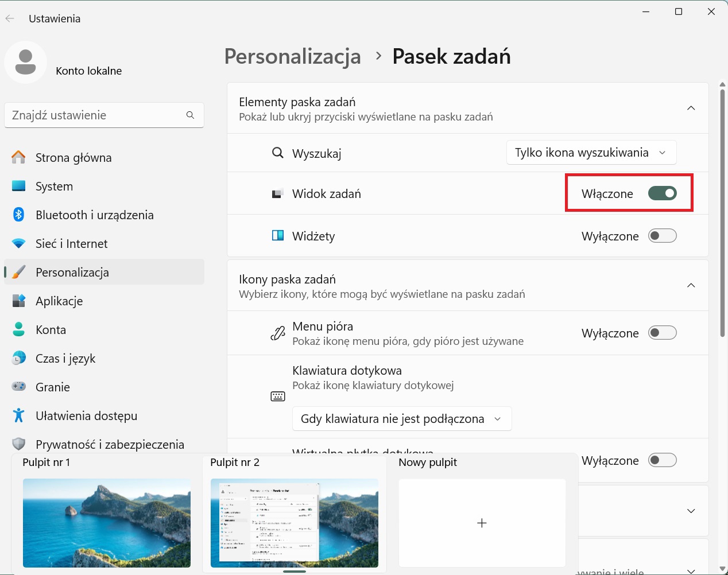Switch to the Pulpit nr 1 thumbnail
Image resolution: width=728 pixels, height=575 pixels.
[x=107, y=523]
